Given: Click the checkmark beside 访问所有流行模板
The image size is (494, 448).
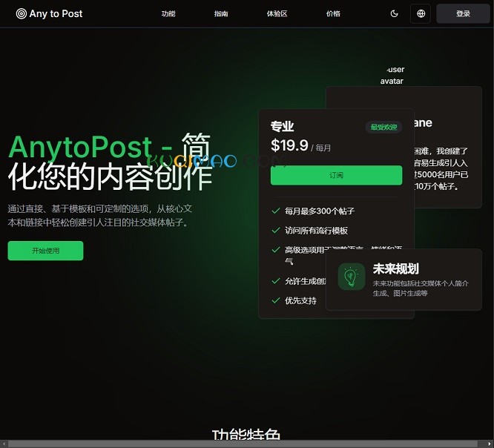Looking at the screenshot, I should pyautogui.click(x=276, y=230).
